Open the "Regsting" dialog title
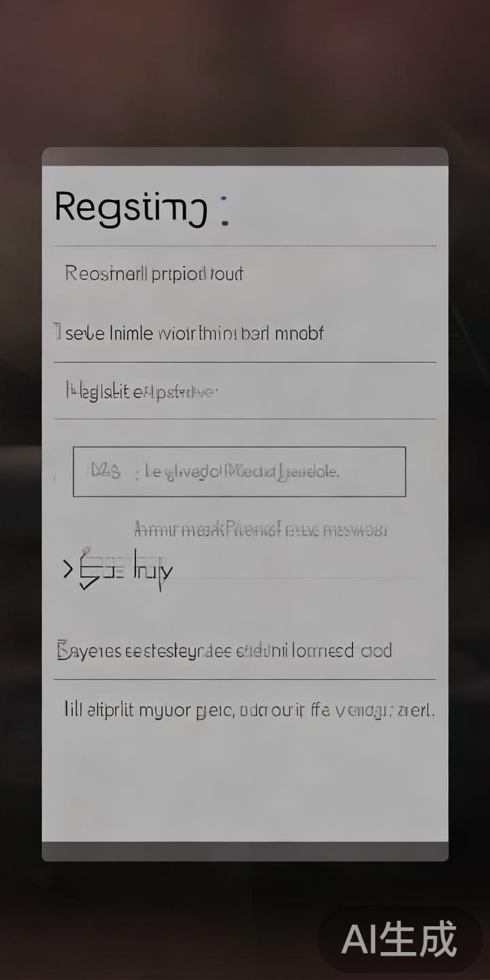 131,207
